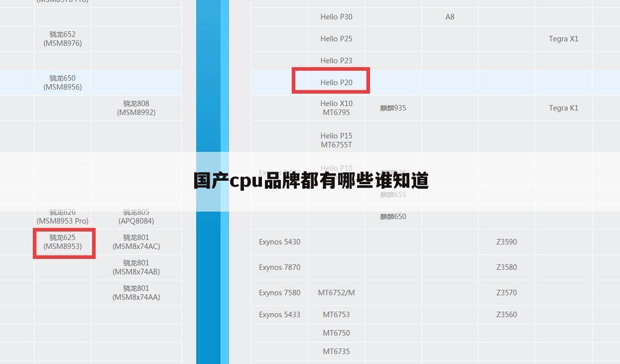This screenshot has height=364, width=620.
Task: Select the Exynos 7870 cell
Action: point(279,267)
